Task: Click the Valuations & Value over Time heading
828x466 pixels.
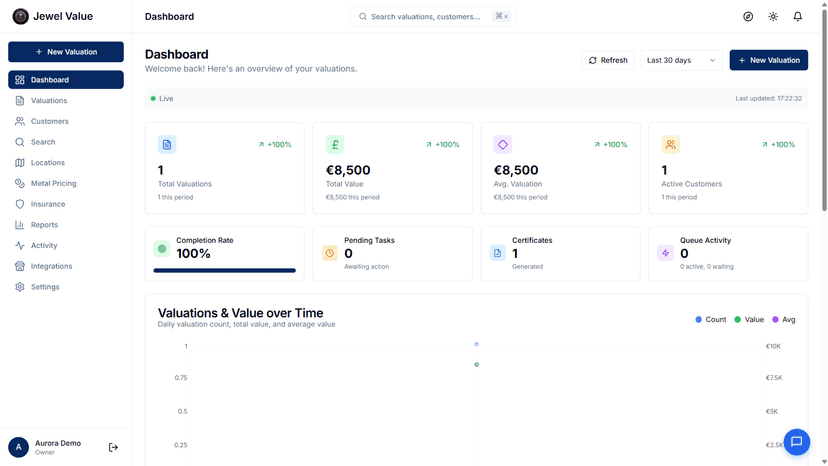Action: pyautogui.click(x=240, y=313)
